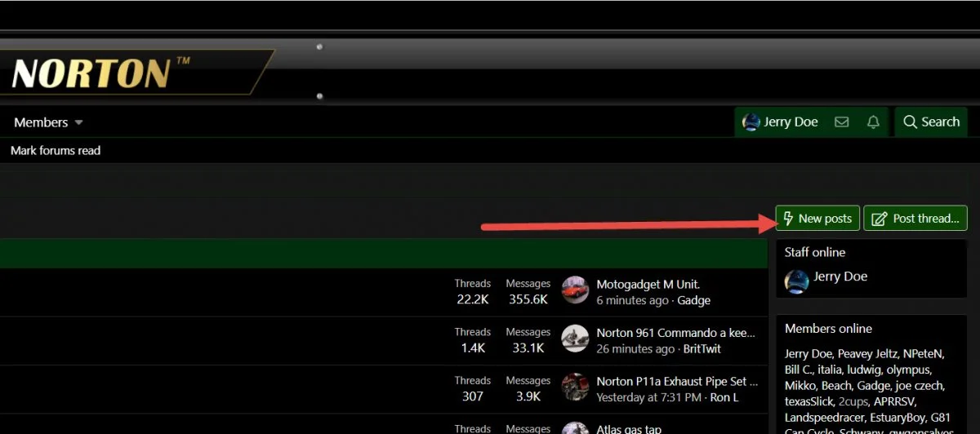Image resolution: width=980 pixels, height=434 pixels.
Task: Open the Members menu item
Action: [x=41, y=122]
